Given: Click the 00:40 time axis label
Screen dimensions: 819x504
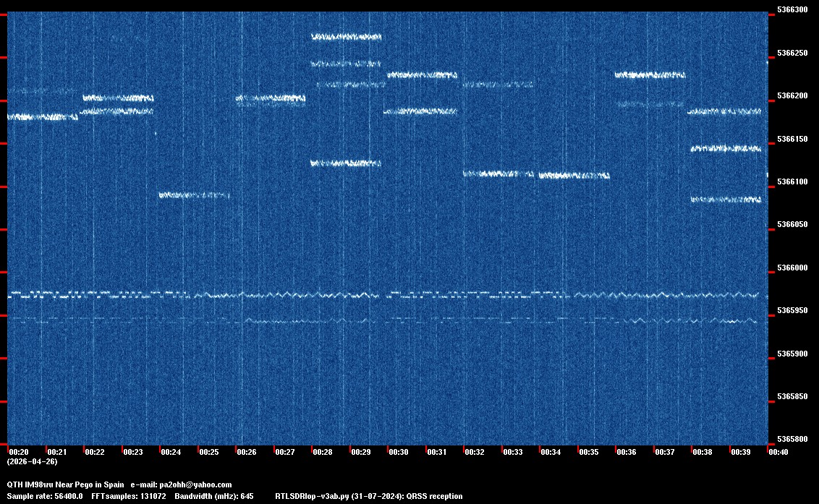Looking at the screenshot, I should point(778,452).
